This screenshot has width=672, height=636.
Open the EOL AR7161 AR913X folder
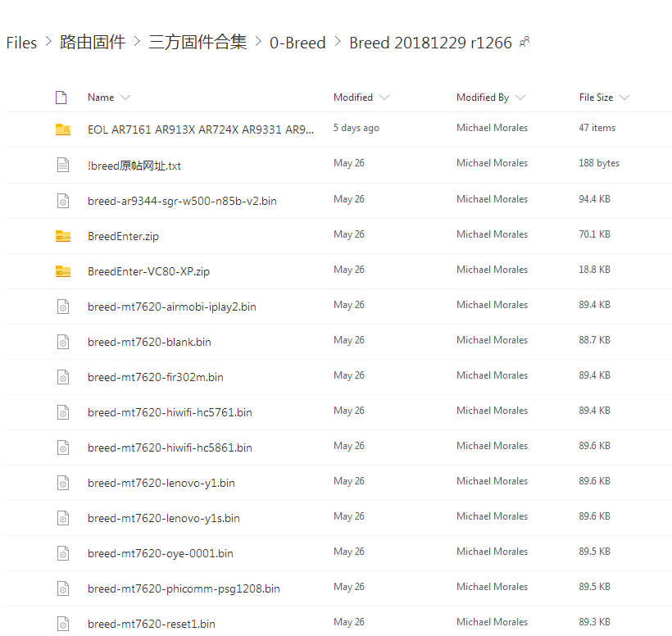(201, 129)
